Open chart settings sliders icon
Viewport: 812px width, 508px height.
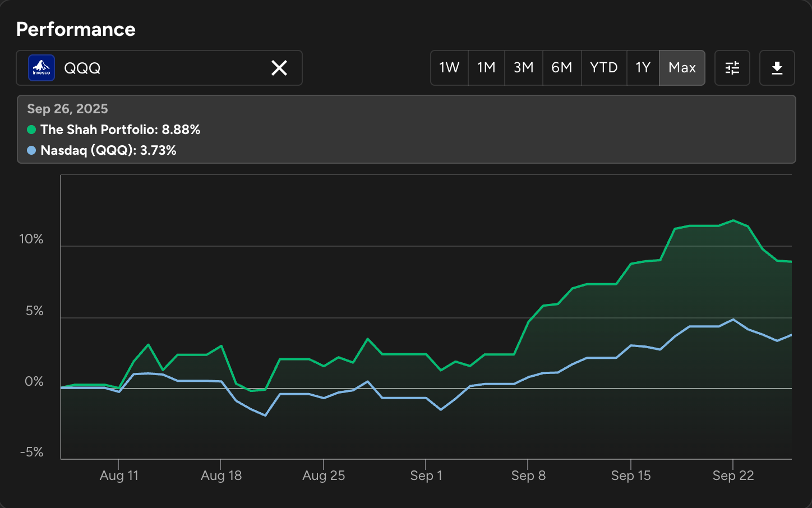click(732, 68)
